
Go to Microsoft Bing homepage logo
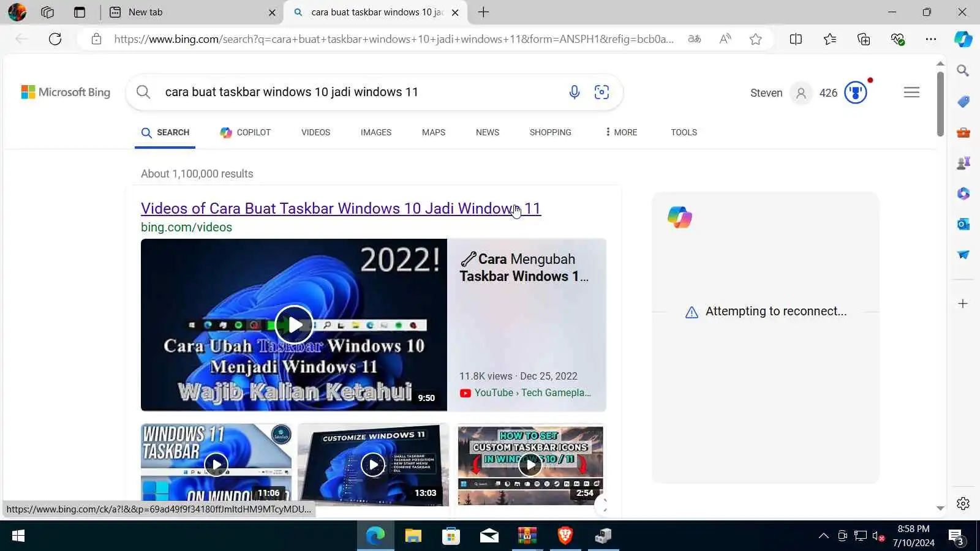pos(66,92)
